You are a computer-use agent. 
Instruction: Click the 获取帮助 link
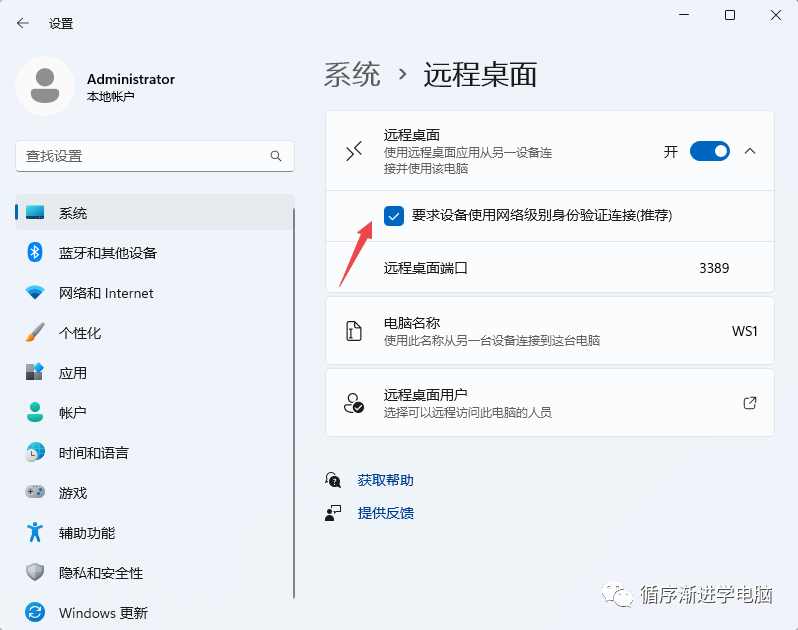[x=385, y=480]
